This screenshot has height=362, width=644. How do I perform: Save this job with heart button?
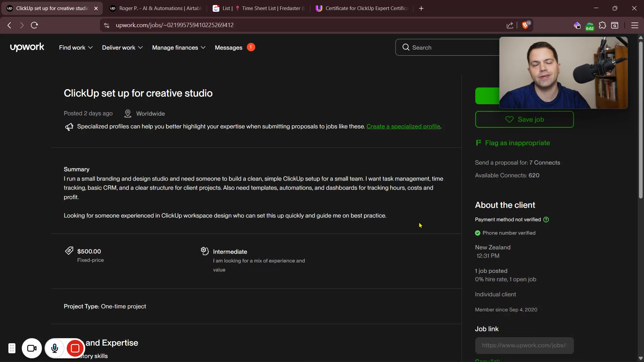click(524, 119)
